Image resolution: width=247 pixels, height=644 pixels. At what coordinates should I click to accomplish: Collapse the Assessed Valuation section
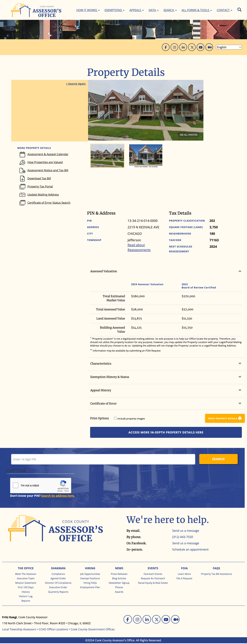pyautogui.click(x=240, y=271)
